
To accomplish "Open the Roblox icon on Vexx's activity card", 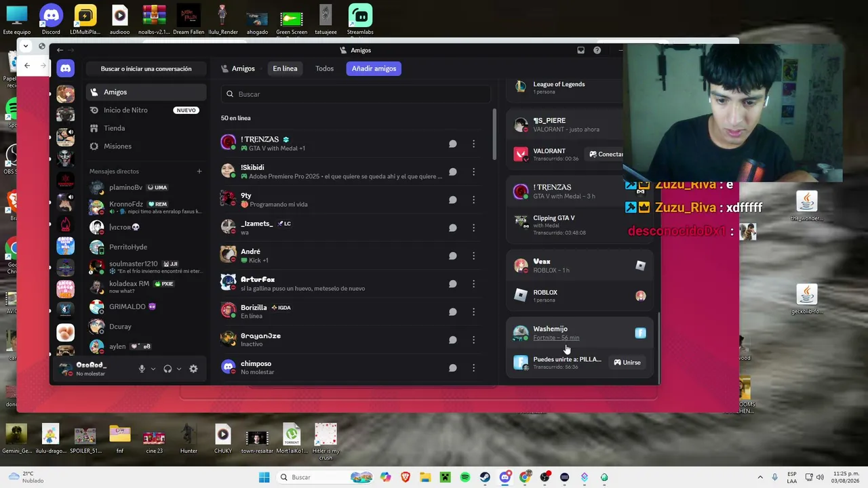I will 640,266.
